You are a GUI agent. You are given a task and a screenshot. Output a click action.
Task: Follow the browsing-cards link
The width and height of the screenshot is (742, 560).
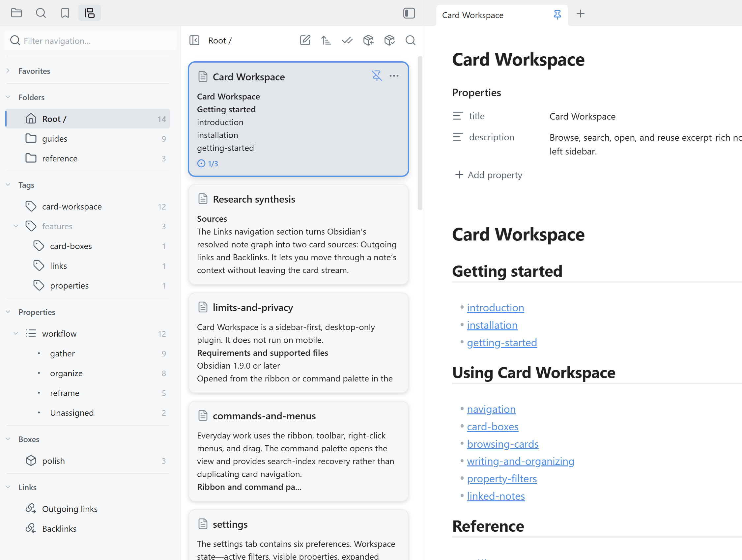click(x=502, y=444)
